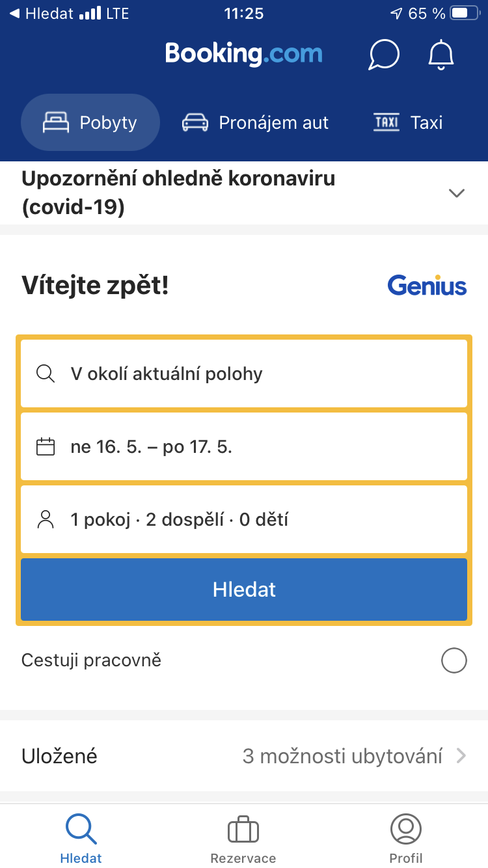Open Uložené saved properties chevron
The height and width of the screenshot is (868, 488).
tap(461, 756)
